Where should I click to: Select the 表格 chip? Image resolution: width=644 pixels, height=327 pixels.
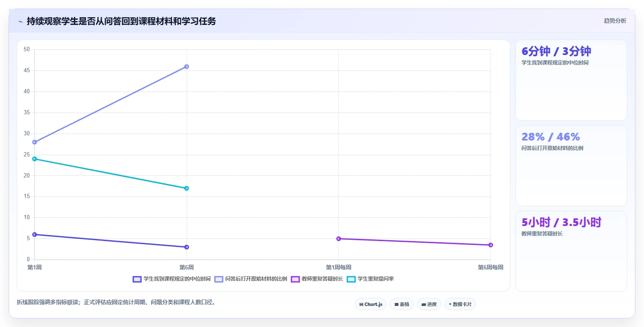402,304
